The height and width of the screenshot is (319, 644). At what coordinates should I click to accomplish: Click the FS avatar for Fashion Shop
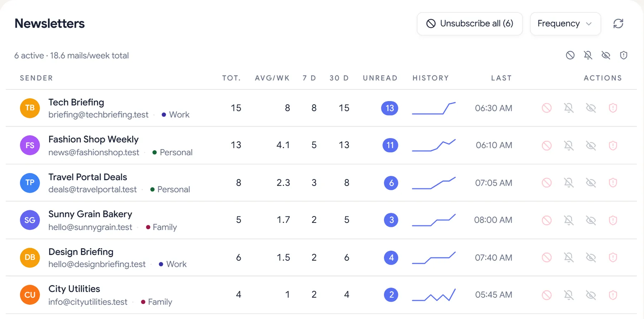(30, 145)
